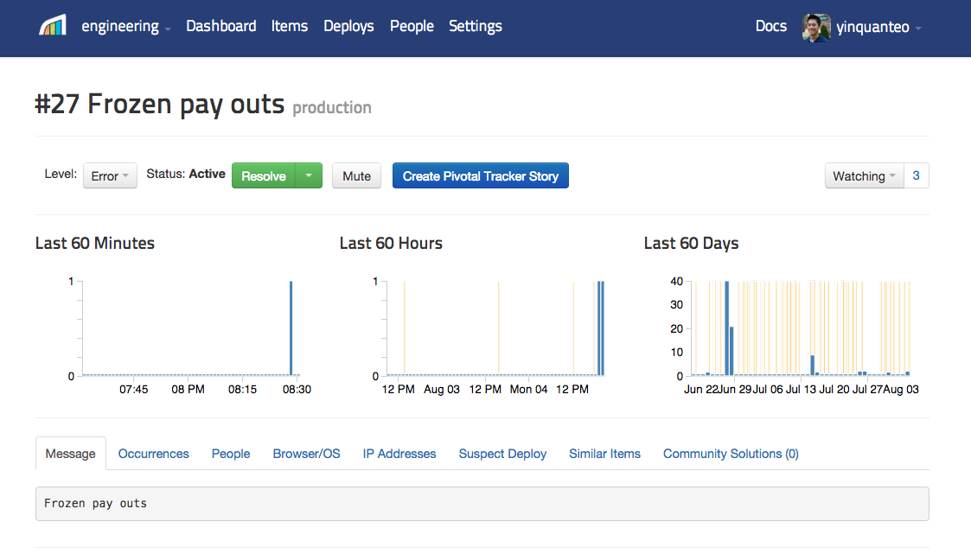This screenshot has width=971, height=560.
Task: Click the 'Last 60 Hours' chart title
Action: coord(391,243)
